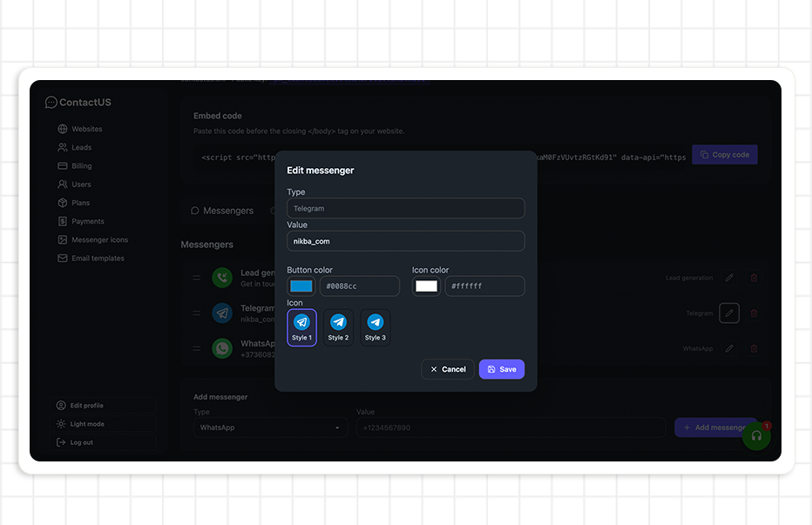Click the edit pencil icon for Telegram
The height and width of the screenshot is (525, 812).
click(729, 313)
